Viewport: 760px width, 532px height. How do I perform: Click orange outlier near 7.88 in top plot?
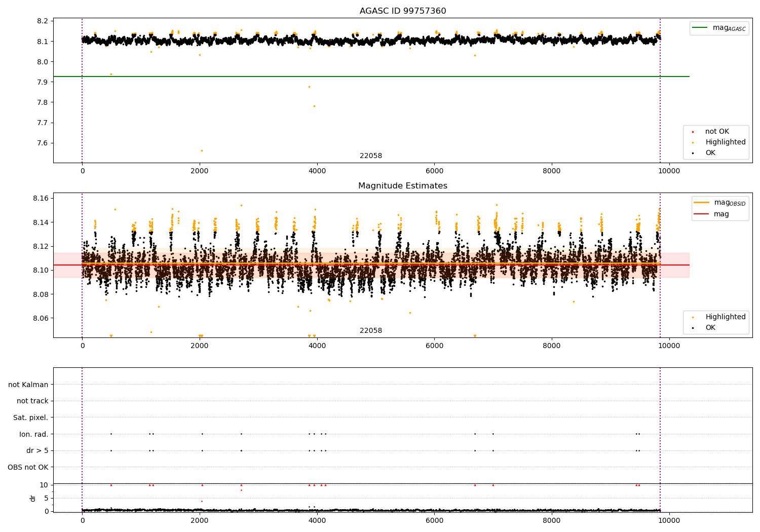tap(309, 87)
